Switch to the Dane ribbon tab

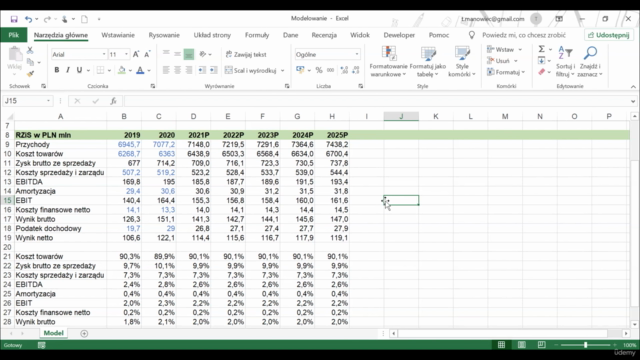(290, 35)
